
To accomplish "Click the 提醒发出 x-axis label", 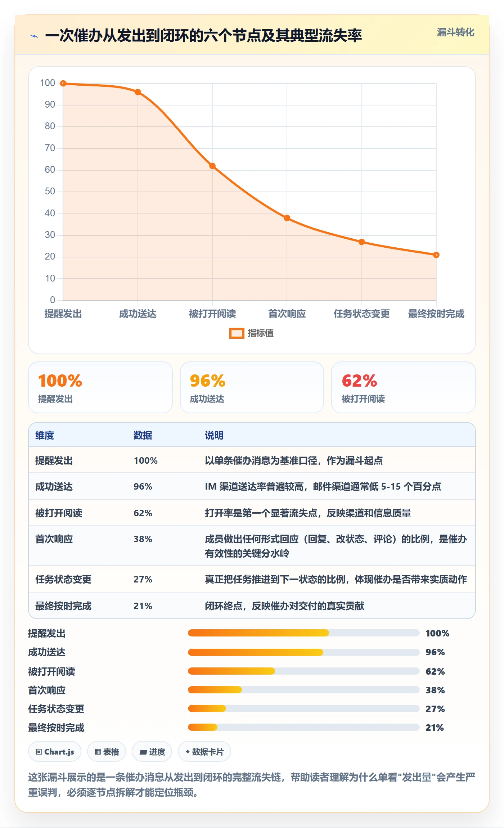I will click(63, 314).
